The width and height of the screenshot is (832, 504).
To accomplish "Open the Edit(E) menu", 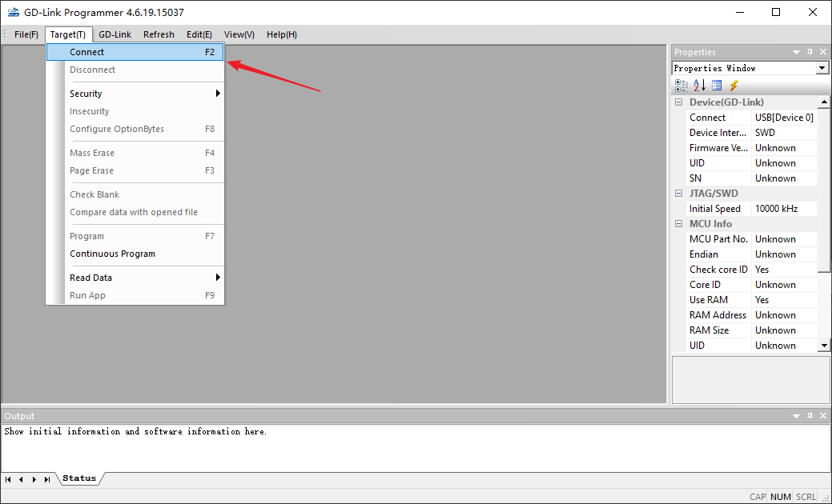I will coord(199,34).
